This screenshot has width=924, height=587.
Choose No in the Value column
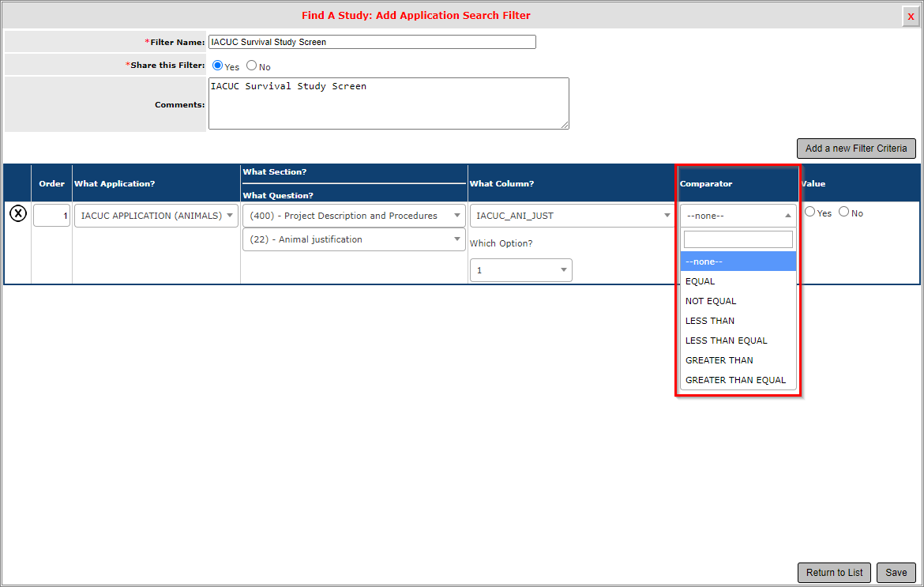click(x=844, y=212)
